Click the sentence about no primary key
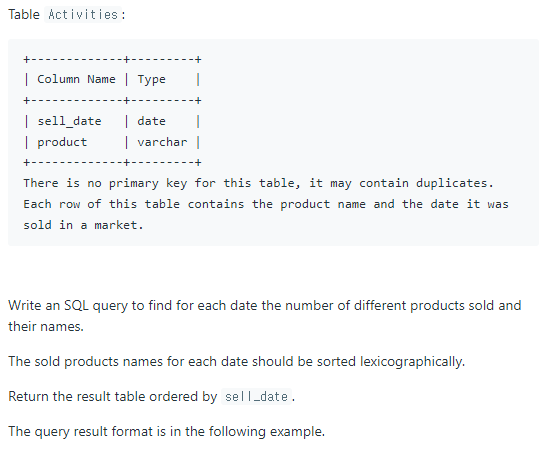Image resolution: width=550 pixels, height=466 pixels. (258, 183)
